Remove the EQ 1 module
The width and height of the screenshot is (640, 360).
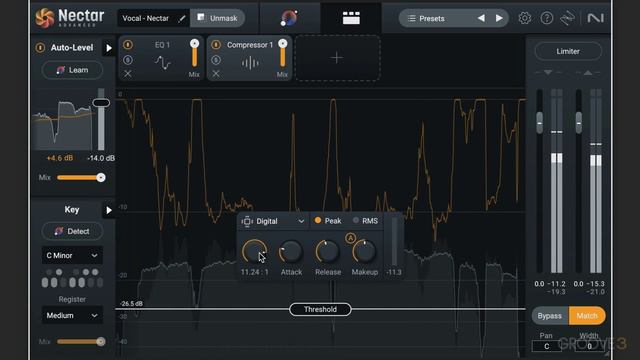pos(128,74)
